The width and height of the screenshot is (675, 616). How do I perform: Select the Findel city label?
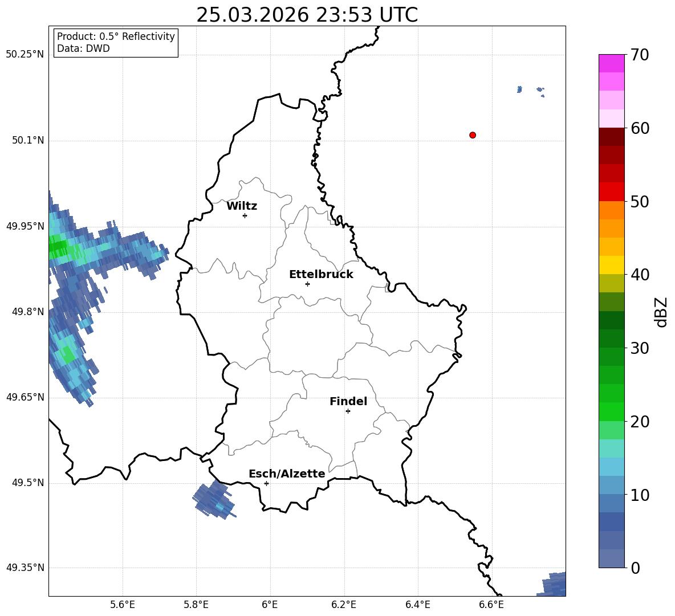(348, 401)
